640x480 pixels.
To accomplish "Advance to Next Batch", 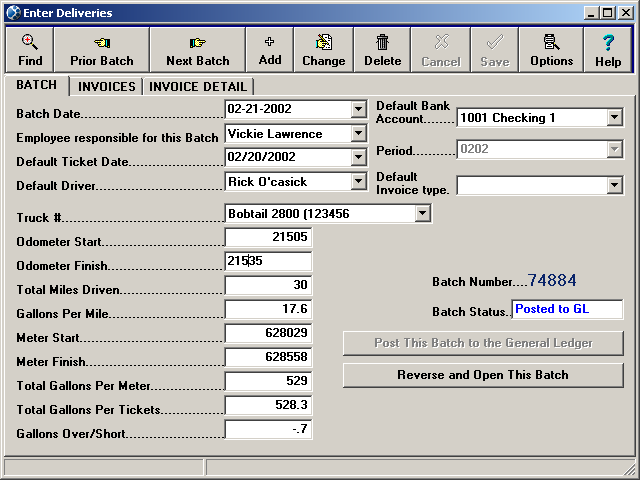I will click(x=197, y=50).
